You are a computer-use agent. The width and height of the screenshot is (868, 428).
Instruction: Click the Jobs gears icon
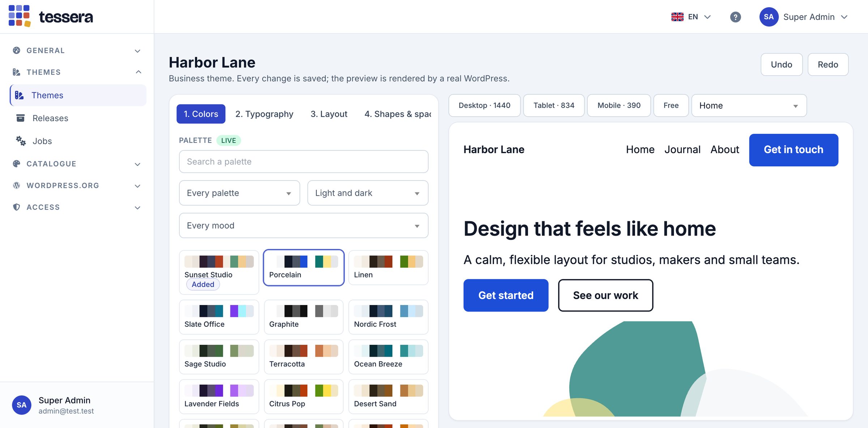21,141
